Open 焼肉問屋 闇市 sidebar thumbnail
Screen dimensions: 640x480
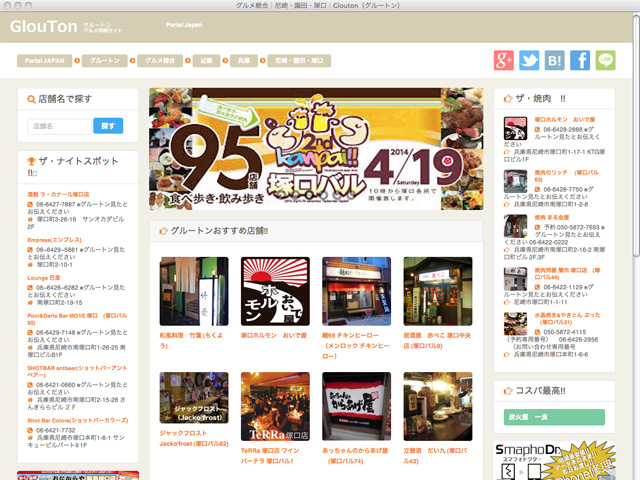pos(516,279)
